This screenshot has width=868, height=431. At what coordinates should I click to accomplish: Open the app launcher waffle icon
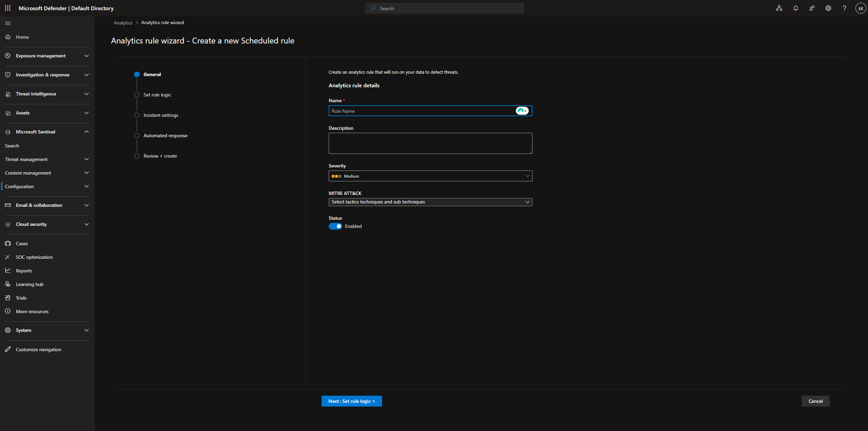click(7, 8)
